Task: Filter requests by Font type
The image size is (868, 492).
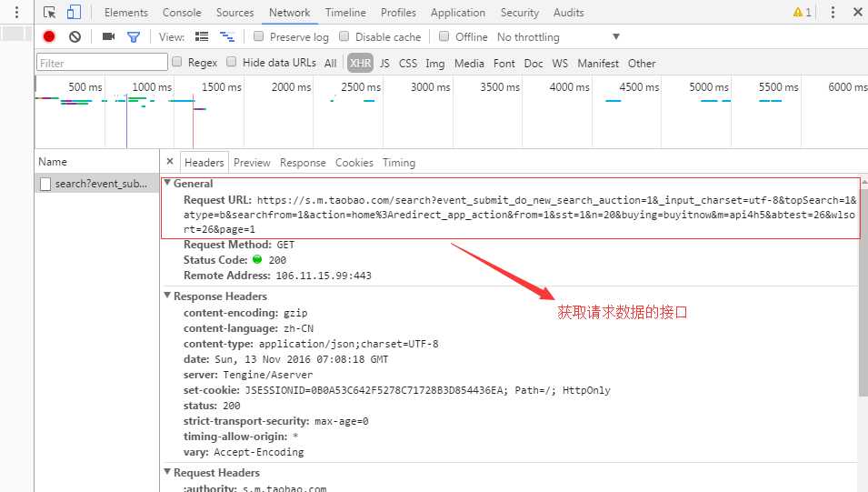Action: point(504,63)
